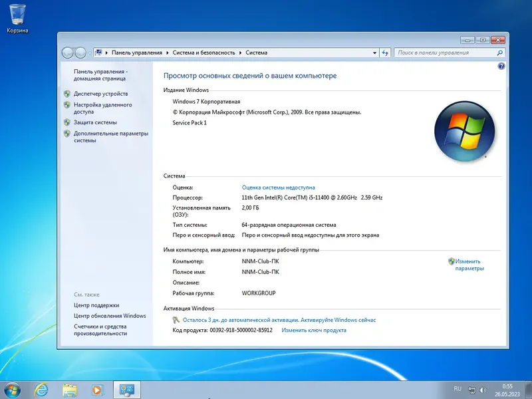Open Настройка удаленного доступа link

pos(103,108)
